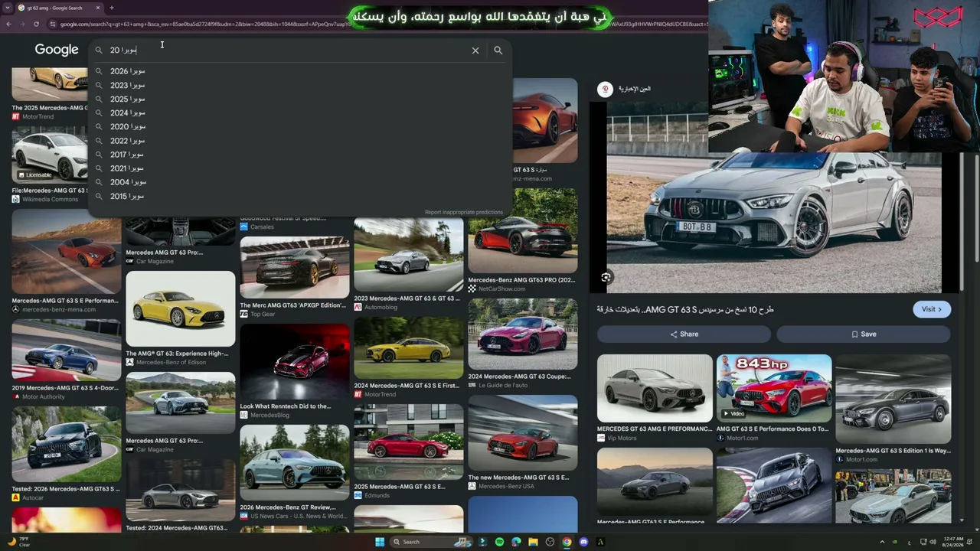Choose the 'سوبرا 2021' suggestion
Screen dimensions: 980x551
point(300,168)
